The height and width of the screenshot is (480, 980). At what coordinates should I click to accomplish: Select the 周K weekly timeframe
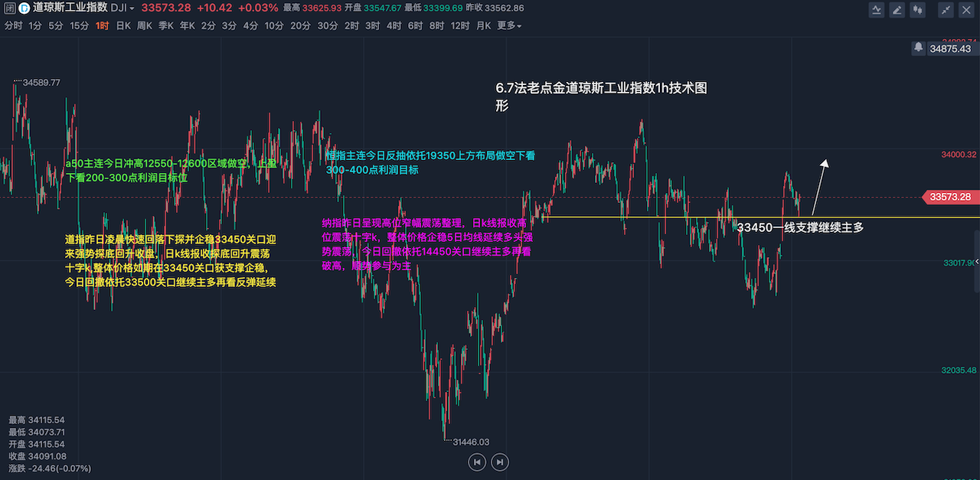click(x=145, y=25)
